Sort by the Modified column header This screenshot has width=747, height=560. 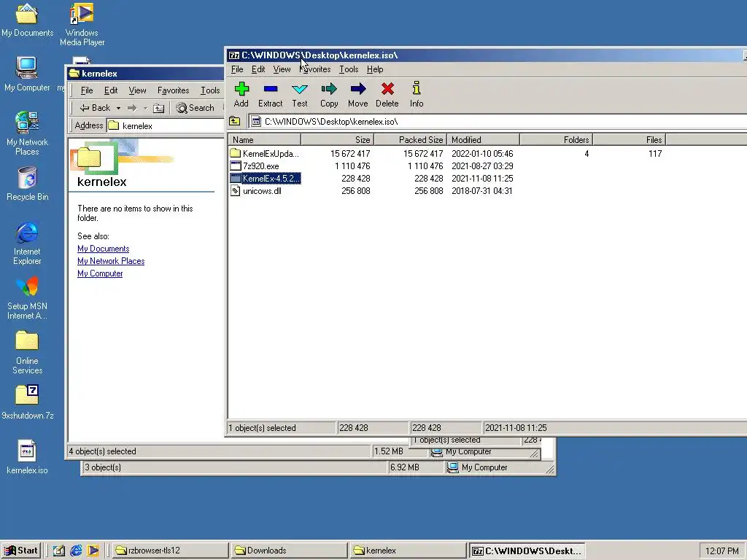tap(484, 139)
